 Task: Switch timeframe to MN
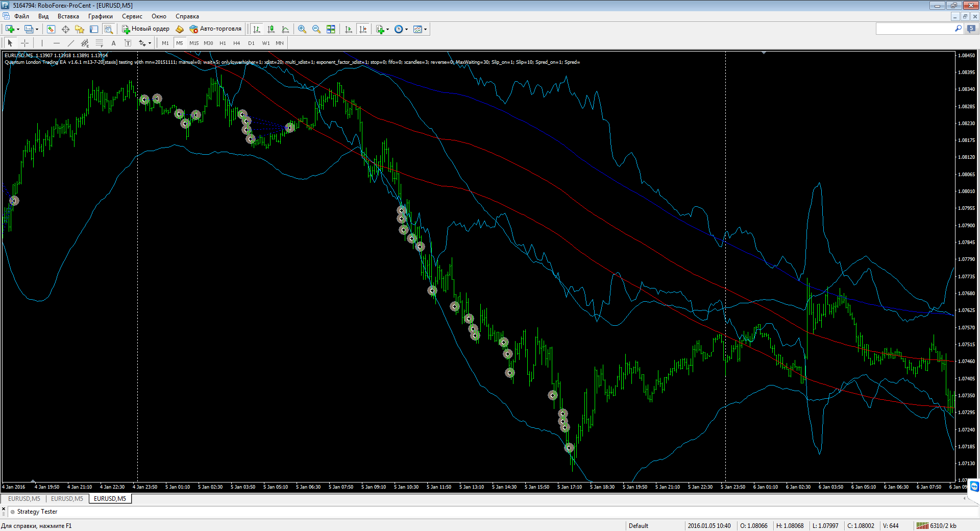(x=280, y=43)
